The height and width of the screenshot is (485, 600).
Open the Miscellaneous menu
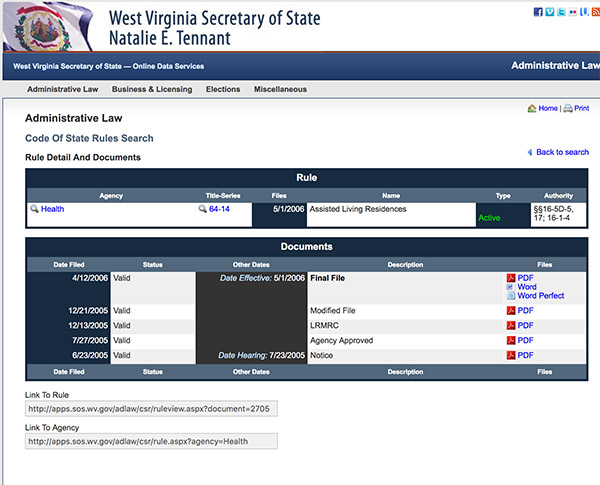point(280,89)
